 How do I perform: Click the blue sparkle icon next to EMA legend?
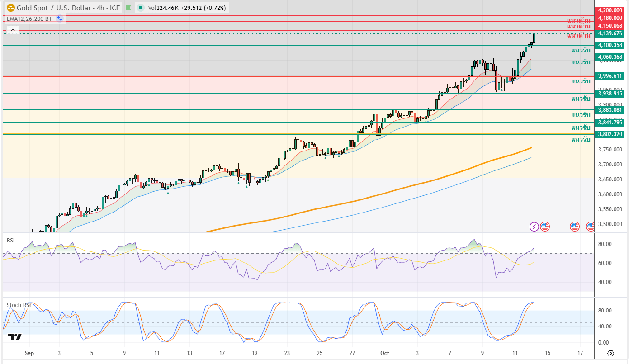click(60, 19)
